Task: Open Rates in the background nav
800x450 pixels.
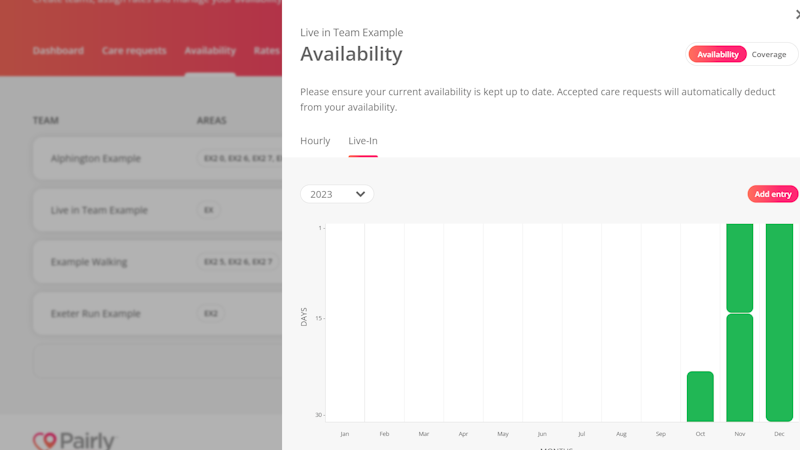Action: click(x=267, y=51)
